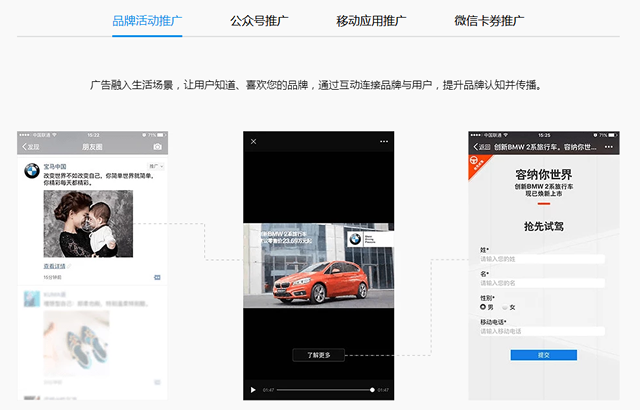Click the 移动电话 input field
The height and width of the screenshot is (410, 640).
coord(542,331)
